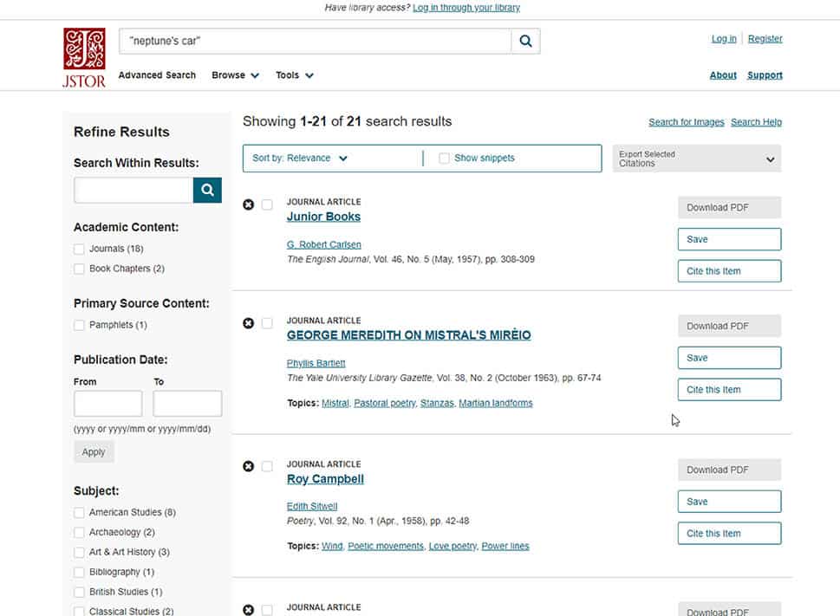Click the Love poetry topic link
The height and width of the screenshot is (616, 840).
(453, 546)
